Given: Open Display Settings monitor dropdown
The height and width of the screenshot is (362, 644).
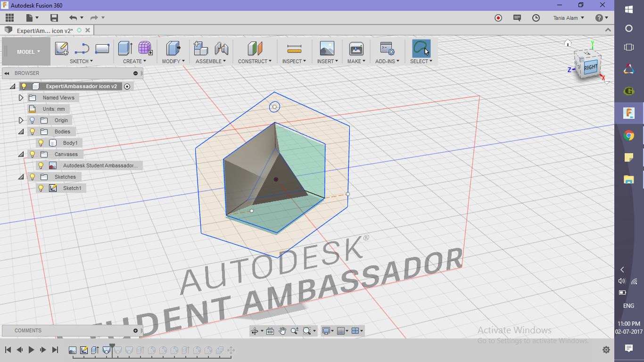Looking at the screenshot, I should point(328,331).
